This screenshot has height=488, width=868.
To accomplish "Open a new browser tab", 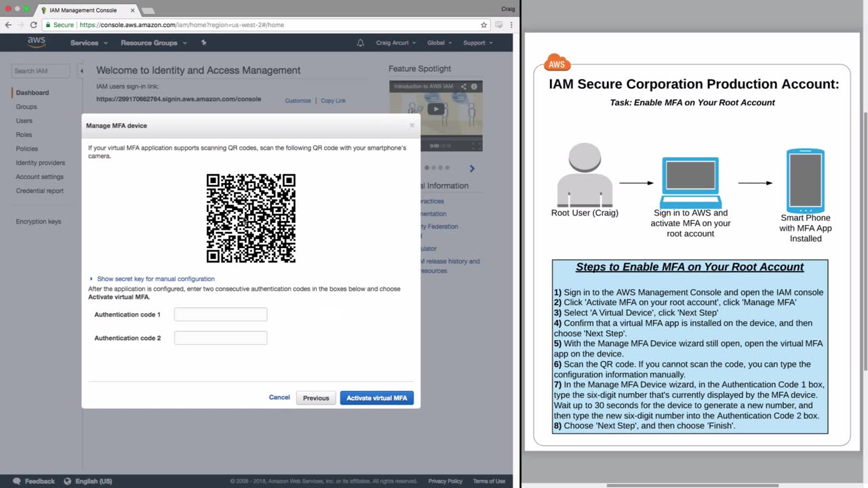I will coord(148,10).
